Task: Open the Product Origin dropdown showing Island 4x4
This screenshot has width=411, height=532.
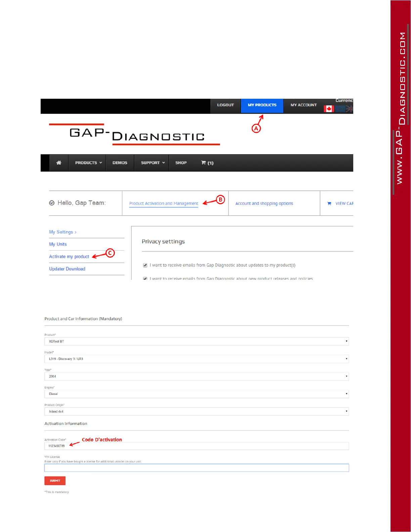Action: (197, 411)
